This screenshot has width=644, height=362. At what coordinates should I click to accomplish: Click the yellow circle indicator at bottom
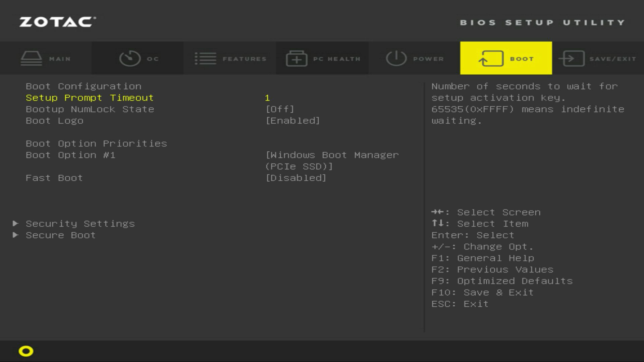click(x=26, y=351)
